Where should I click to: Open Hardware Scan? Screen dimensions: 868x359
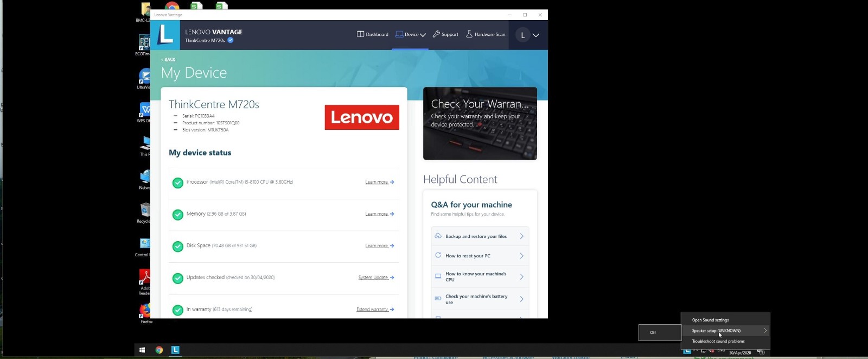(x=486, y=34)
